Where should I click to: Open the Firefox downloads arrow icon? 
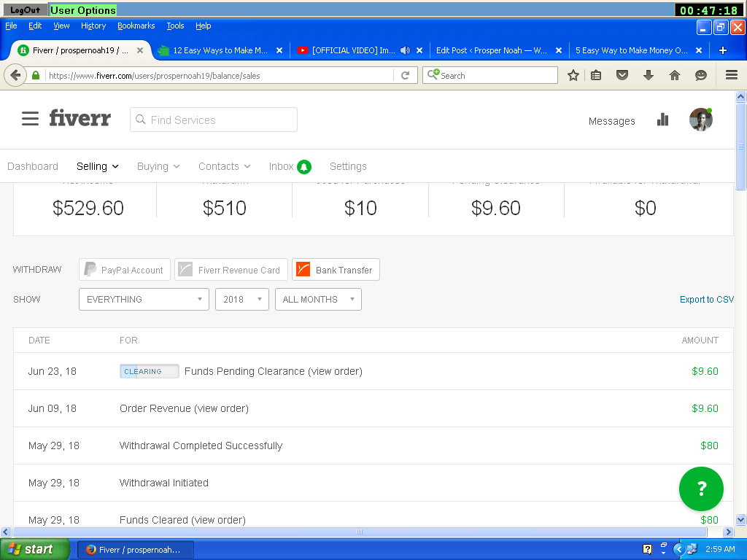648,75
